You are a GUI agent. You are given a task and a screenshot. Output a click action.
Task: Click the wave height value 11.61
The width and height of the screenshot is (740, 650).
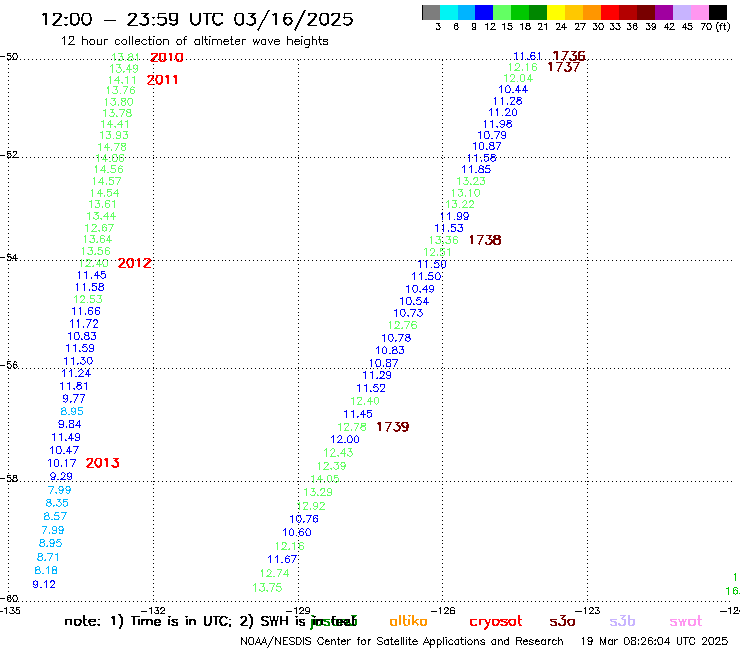pos(527,56)
